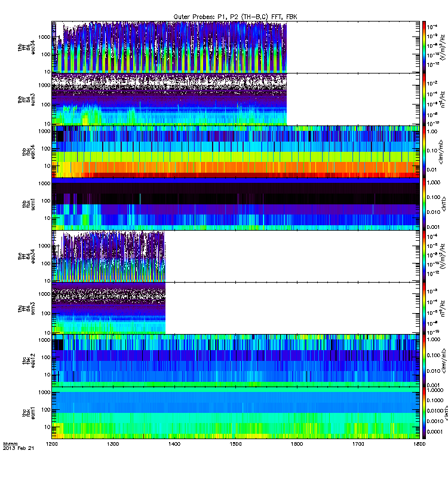Click the "1200" time axis label
The width and height of the screenshot is (448, 478).
click(52, 444)
